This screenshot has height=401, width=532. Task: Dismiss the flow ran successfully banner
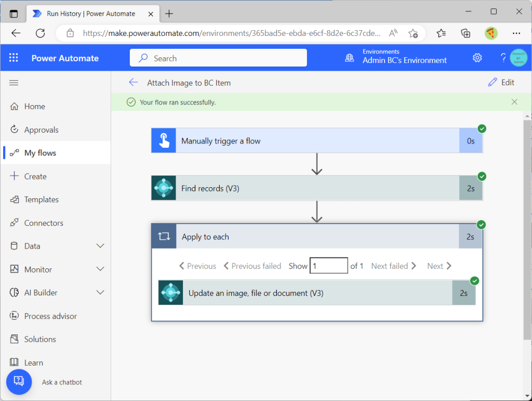pyautogui.click(x=514, y=102)
